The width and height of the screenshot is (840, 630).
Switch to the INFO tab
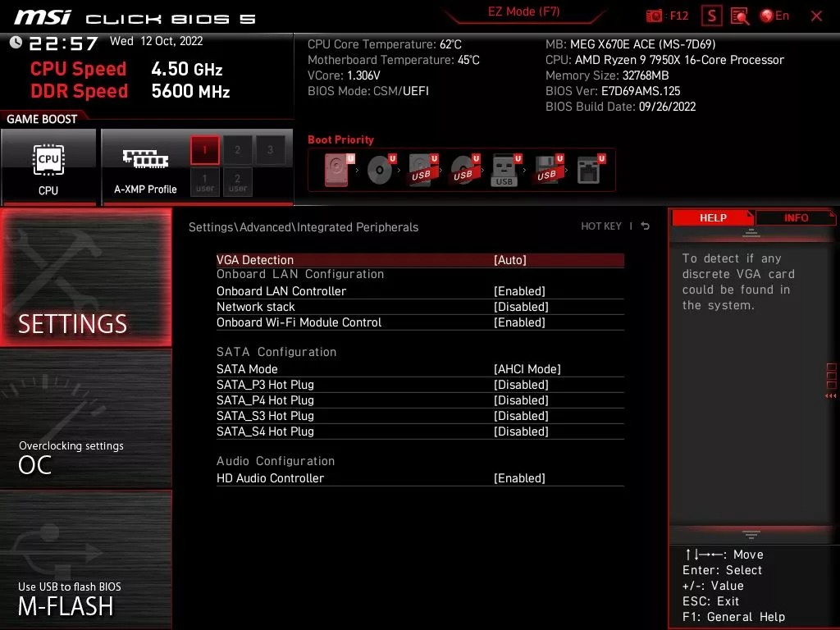coord(796,217)
